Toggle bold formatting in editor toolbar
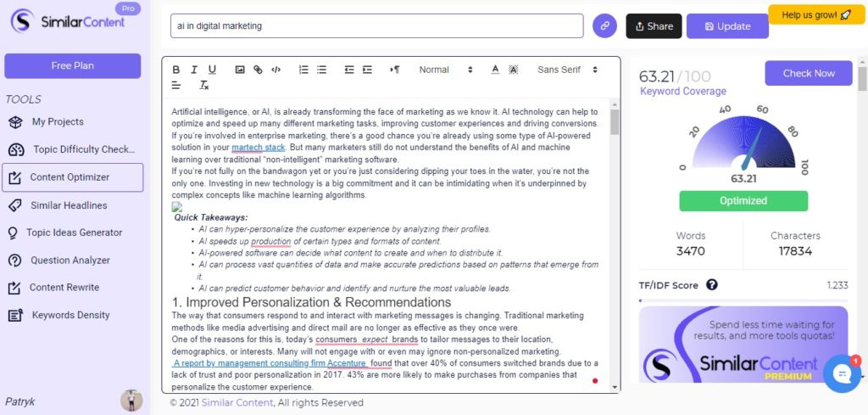This screenshot has height=415, width=868. [176, 70]
